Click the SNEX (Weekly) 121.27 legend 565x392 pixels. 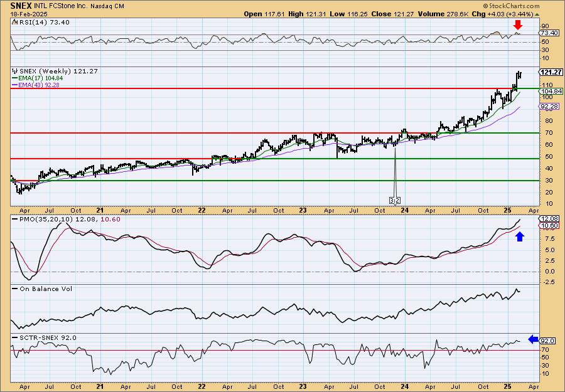click(58, 72)
